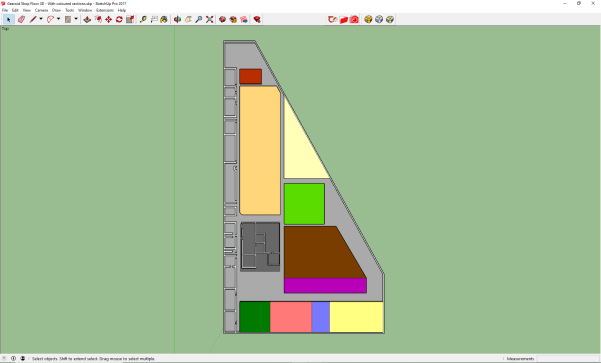Viewport: 601px width, 363px height.
Task: Expand the Arc tool dropdown arrow
Action: tap(58, 19)
